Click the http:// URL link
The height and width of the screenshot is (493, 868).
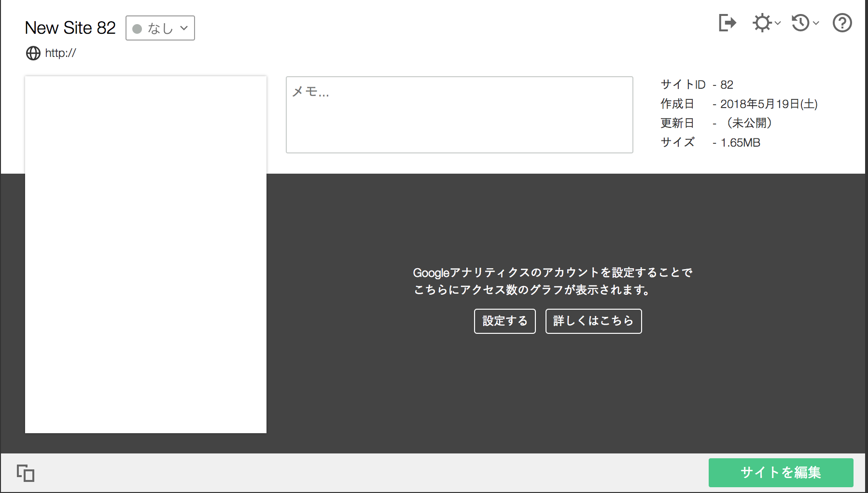click(60, 53)
